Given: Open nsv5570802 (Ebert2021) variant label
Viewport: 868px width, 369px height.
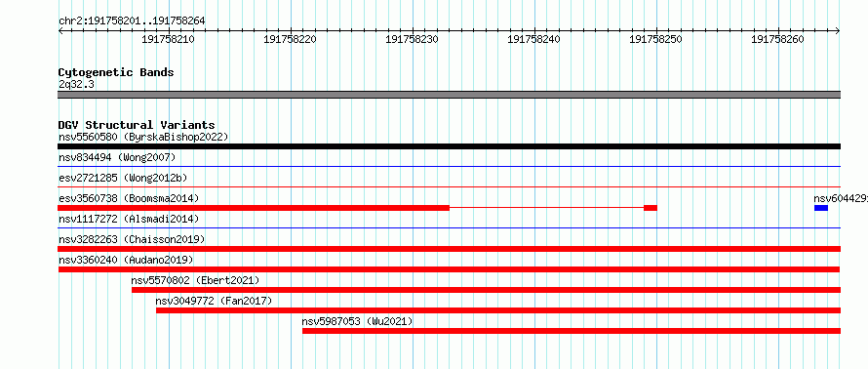Looking at the screenshot, I should point(195,280).
